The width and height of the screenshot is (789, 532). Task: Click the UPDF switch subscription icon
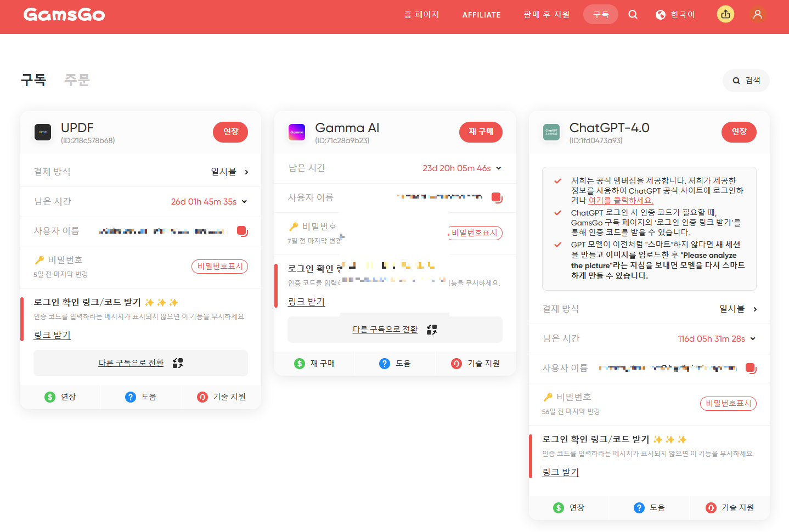(x=178, y=363)
